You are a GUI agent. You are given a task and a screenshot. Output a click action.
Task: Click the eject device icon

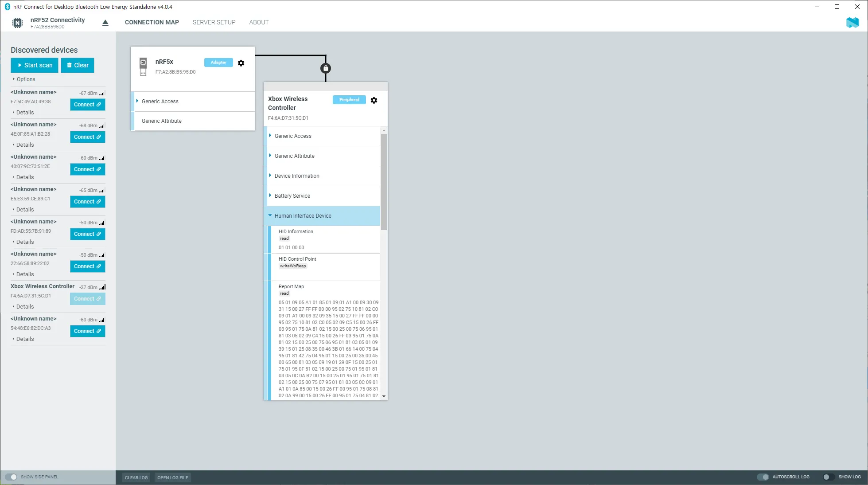[x=105, y=23]
